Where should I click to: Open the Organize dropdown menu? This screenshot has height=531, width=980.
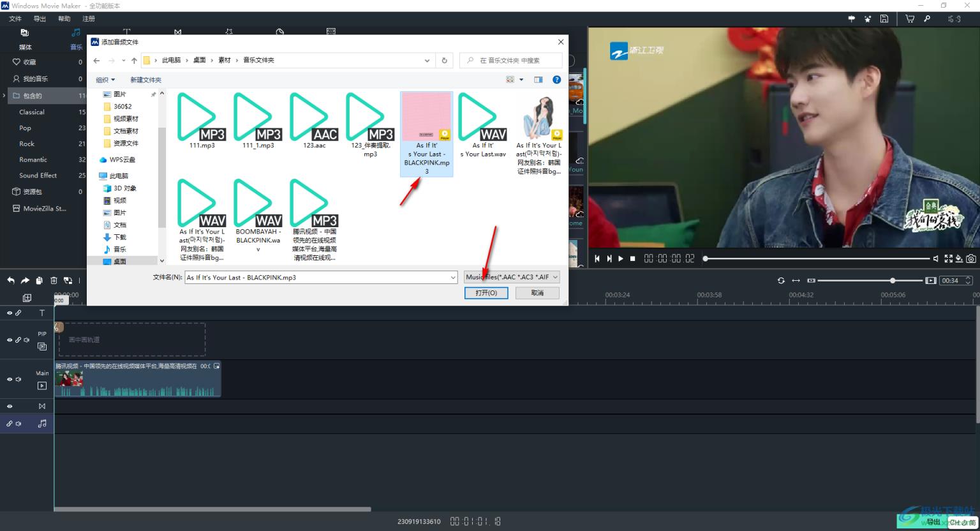105,80
